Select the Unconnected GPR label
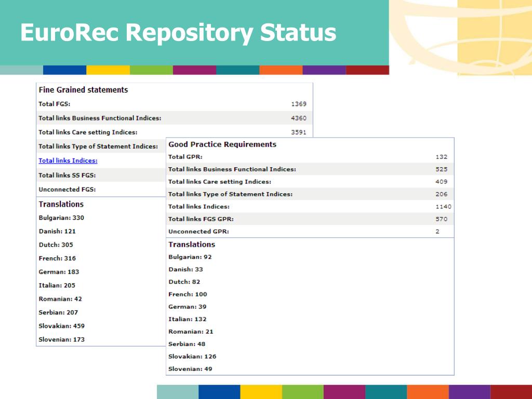Screen dimensions: 532x399 tap(198, 231)
